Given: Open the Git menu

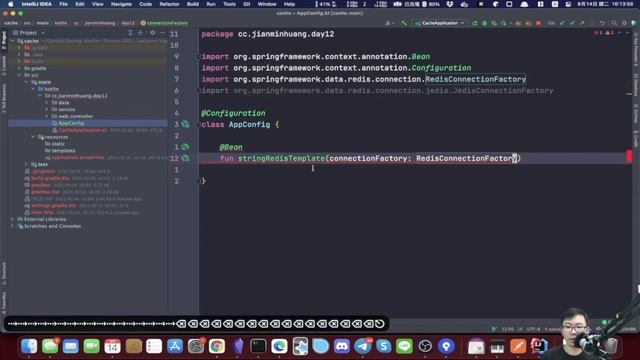Looking at the screenshot, I should [x=247, y=4].
